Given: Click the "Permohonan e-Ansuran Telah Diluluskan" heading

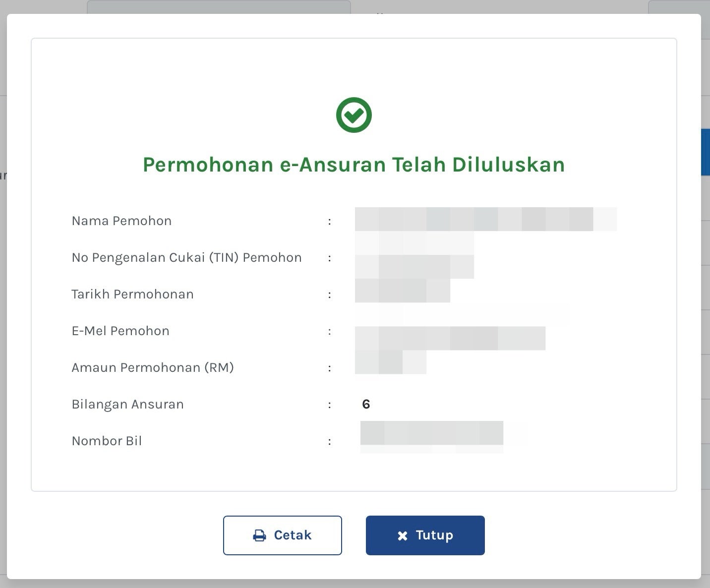Looking at the screenshot, I should pyautogui.click(x=354, y=165).
